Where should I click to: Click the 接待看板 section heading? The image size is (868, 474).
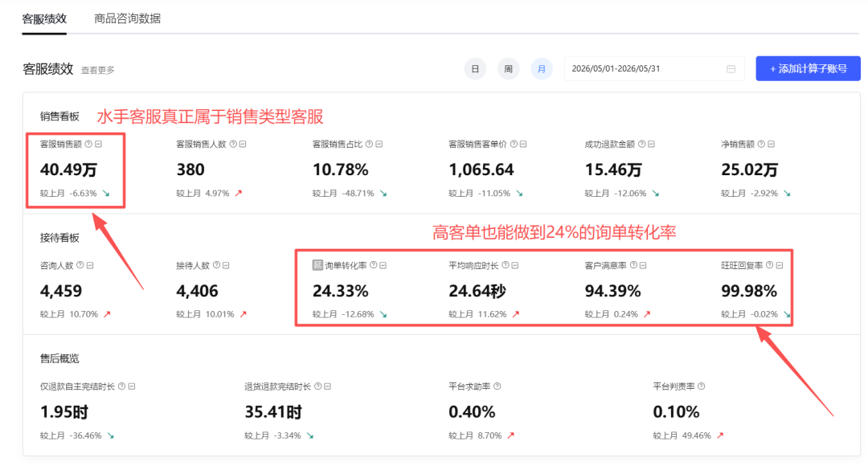(59, 238)
